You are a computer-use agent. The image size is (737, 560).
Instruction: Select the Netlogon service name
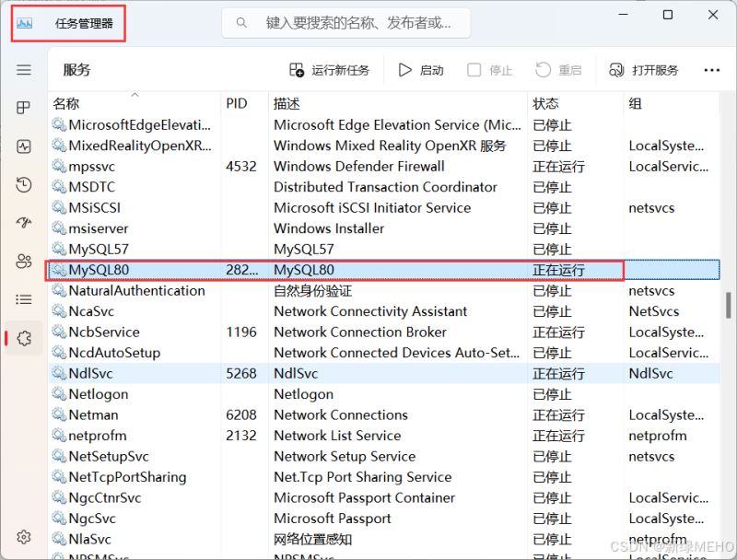pyautogui.click(x=99, y=394)
